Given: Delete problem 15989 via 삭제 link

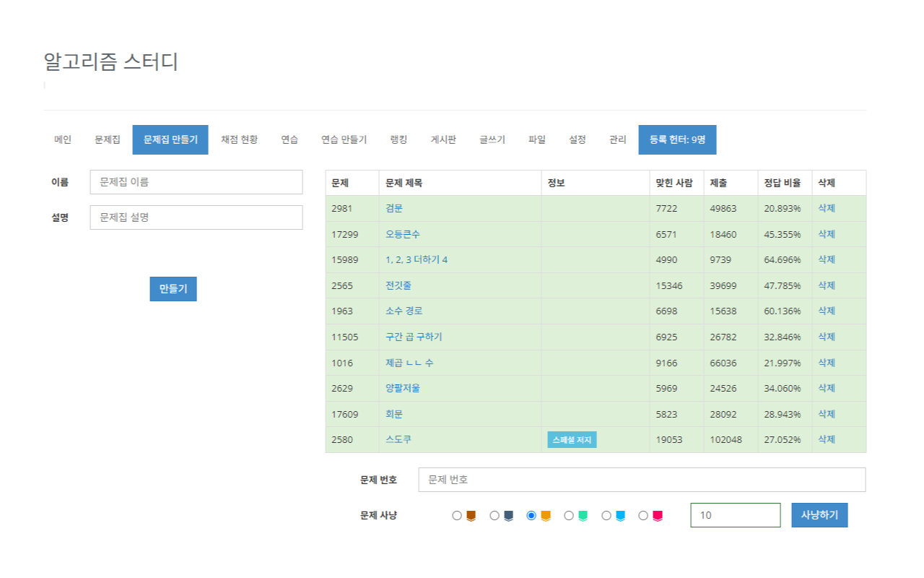Looking at the screenshot, I should tap(827, 259).
